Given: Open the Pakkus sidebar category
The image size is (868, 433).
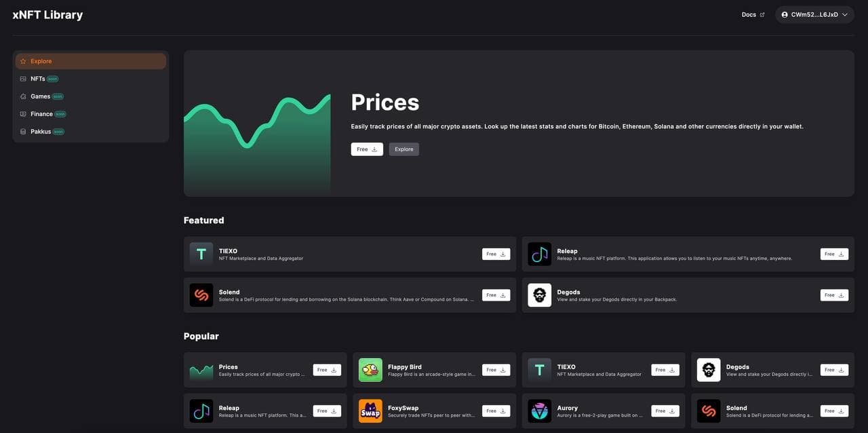Looking at the screenshot, I should point(41,132).
